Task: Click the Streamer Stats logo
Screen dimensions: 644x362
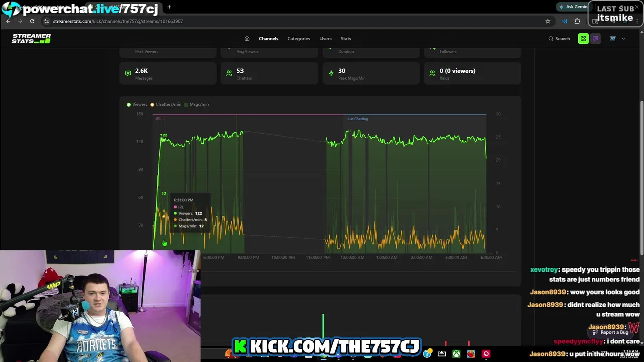Action: [x=31, y=38]
